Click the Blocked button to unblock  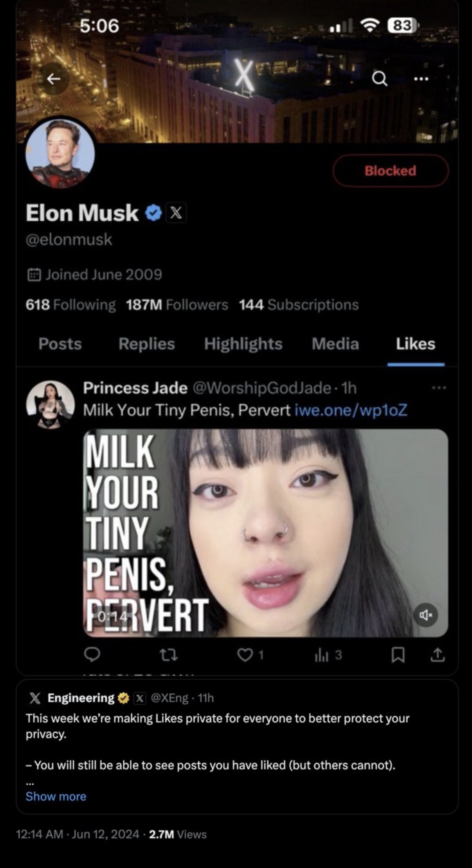[x=391, y=171]
